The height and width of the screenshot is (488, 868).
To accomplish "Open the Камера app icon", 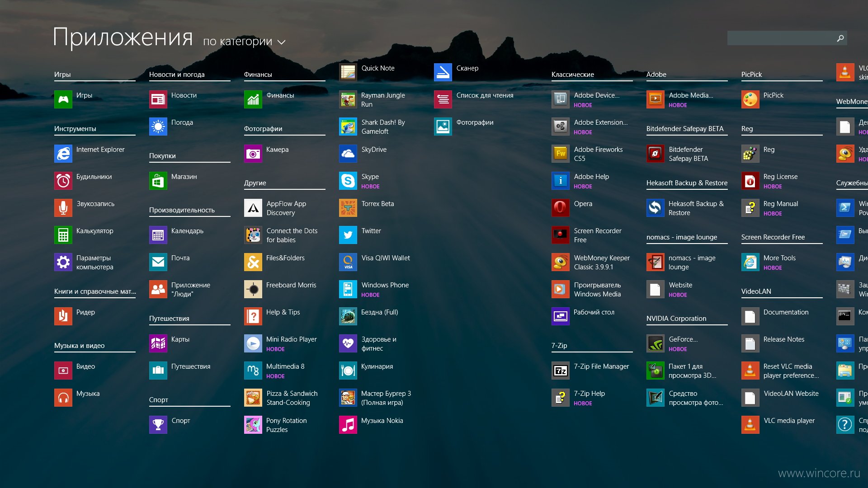I will [253, 154].
